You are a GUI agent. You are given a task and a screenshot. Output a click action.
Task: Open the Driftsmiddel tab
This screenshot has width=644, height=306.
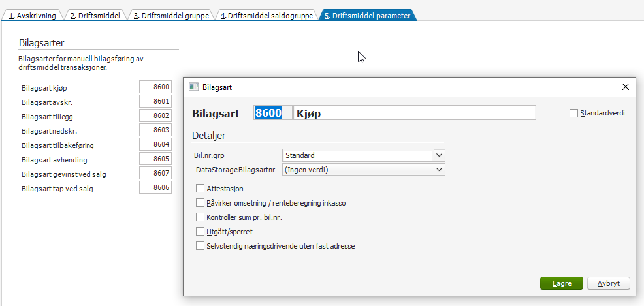[x=95, y=15]
